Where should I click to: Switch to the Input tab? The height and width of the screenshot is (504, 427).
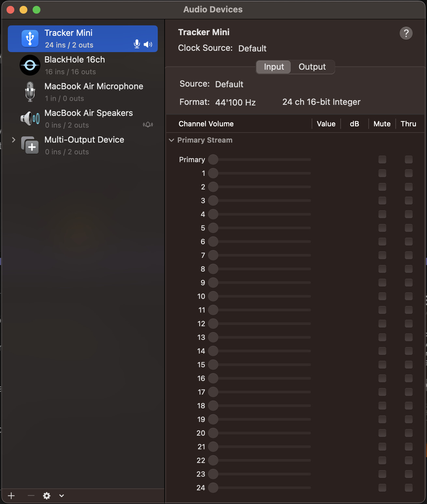tap(274, 67)
